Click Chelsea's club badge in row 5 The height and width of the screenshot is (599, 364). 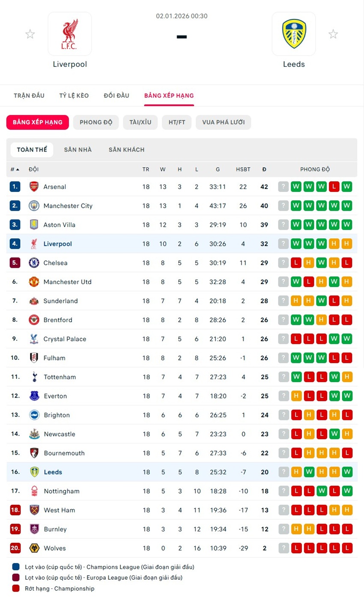click(x=33, y=263)
